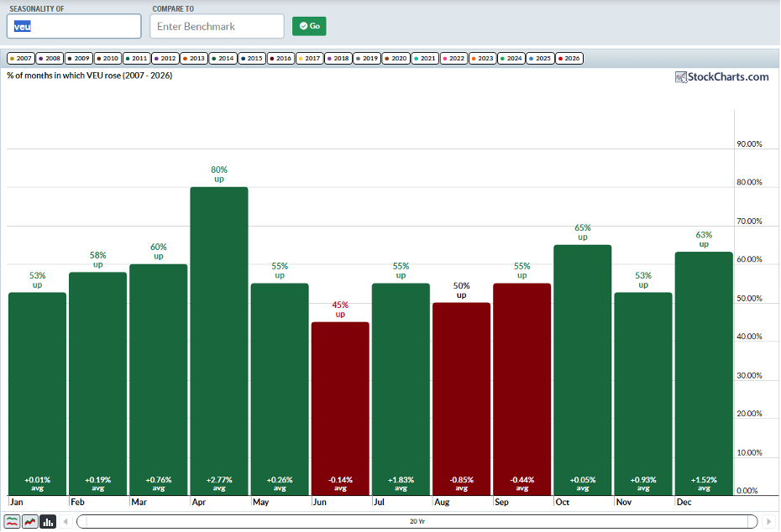Click the red September -0.44% bar
The height and width of the screenshot is (532, 781).
point(522,389)
